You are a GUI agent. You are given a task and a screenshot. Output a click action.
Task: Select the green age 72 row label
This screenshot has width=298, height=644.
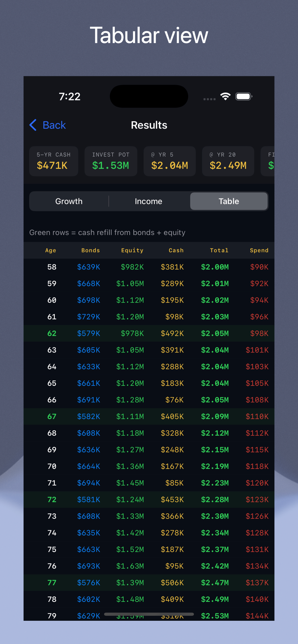tap(52, 500)
